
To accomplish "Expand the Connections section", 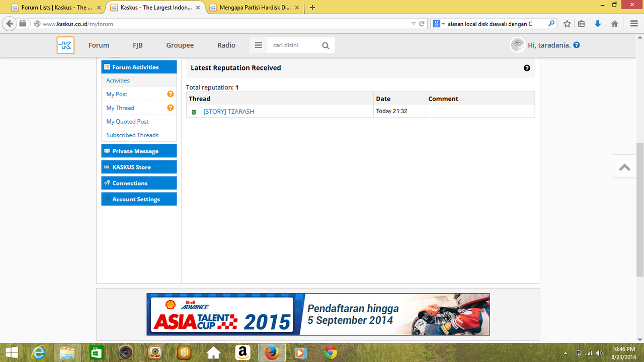I will pyautogui.click(x=139, y=183).
